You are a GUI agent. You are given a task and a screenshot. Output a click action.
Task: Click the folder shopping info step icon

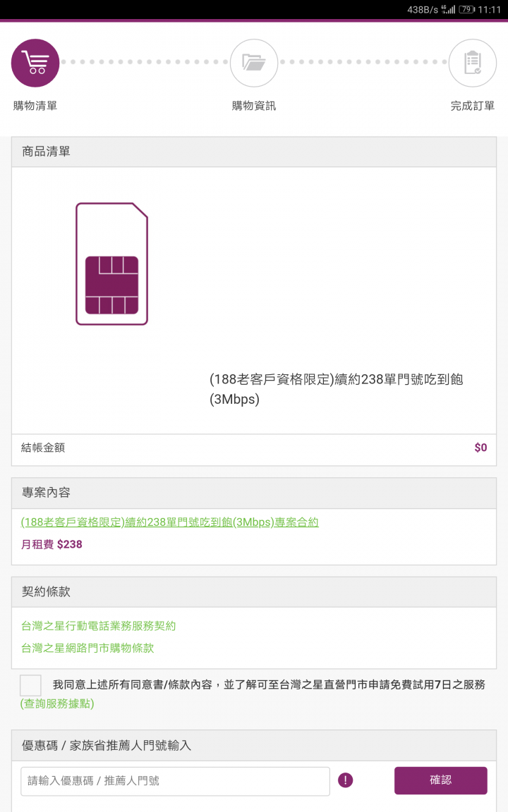(254, 63)
